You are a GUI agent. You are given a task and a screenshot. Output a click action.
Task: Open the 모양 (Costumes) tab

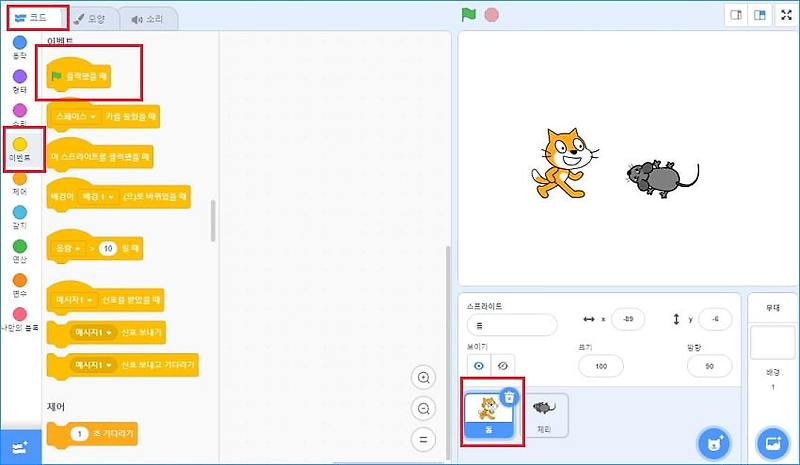coord(90,19)
